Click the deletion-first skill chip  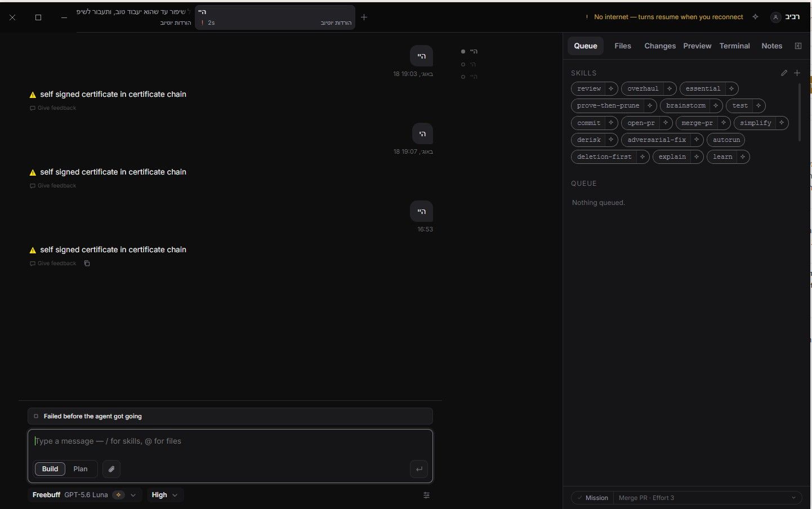[x=604, y=157]
